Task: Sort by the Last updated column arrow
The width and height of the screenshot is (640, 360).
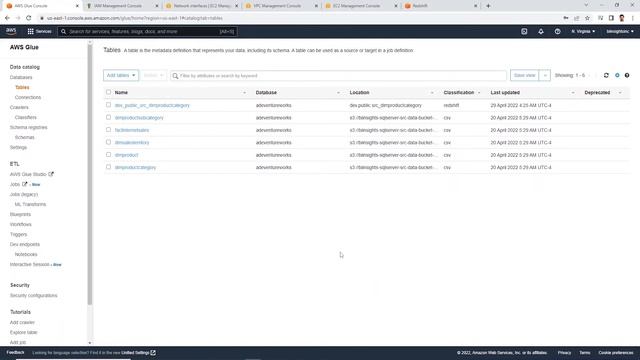Action: [x=573, y=93]
